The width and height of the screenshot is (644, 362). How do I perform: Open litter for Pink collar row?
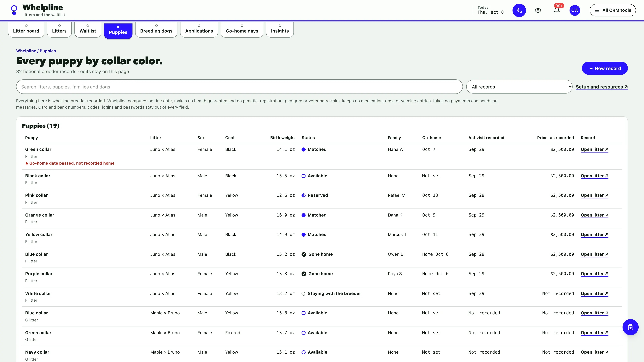coord(594,195)
